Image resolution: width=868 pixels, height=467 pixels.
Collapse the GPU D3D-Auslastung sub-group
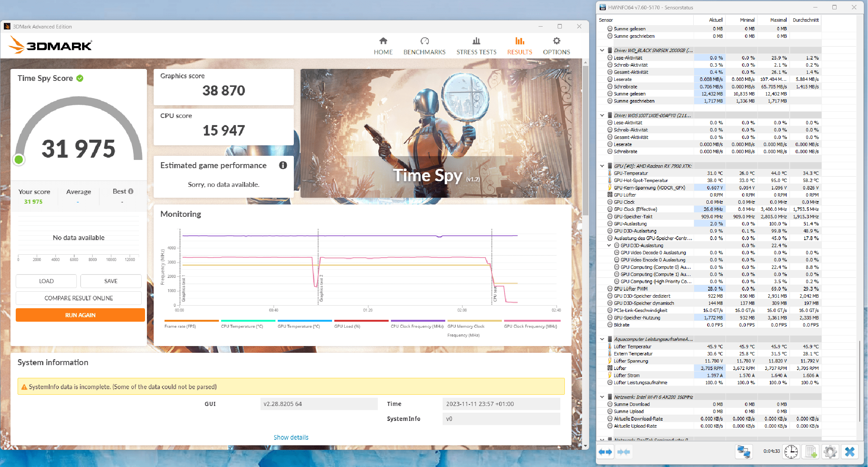(609, 246)
